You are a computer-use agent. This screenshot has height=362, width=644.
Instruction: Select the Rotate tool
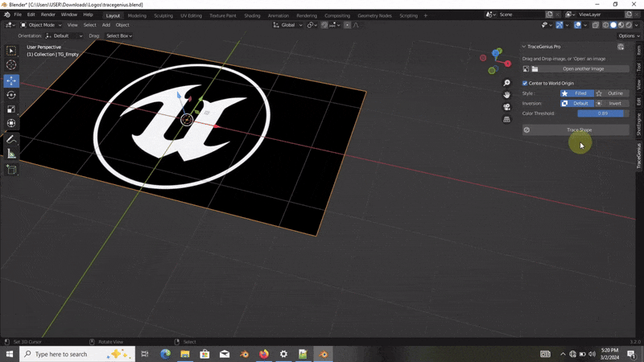click(11, 95)
